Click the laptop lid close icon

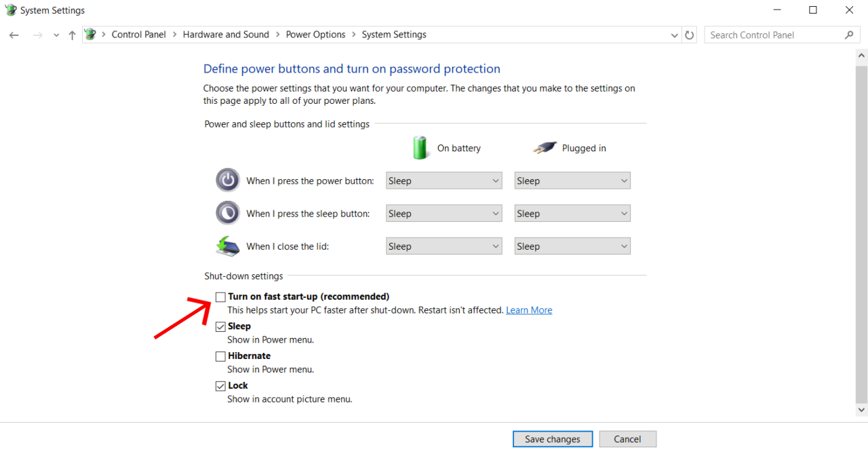point(228,246)
